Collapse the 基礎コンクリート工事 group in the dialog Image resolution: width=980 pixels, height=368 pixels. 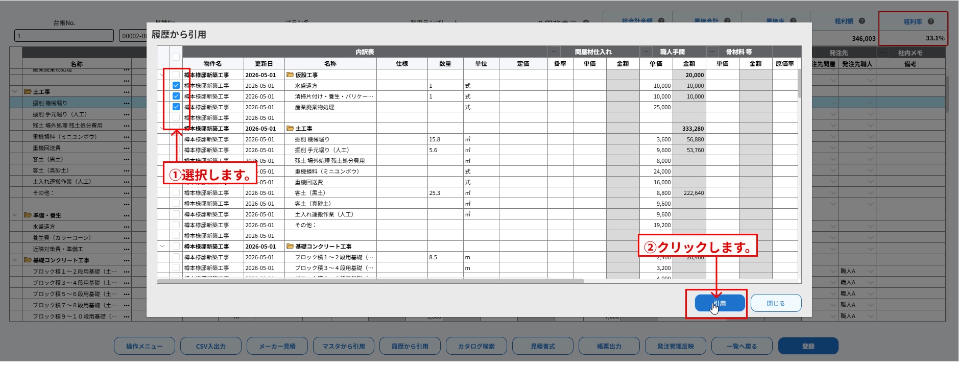tap(162, 246)
